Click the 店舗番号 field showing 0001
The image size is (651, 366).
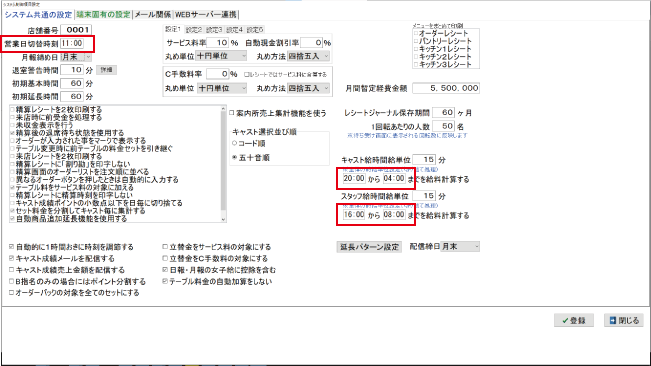pyautogui.click(x=76, y=30)
